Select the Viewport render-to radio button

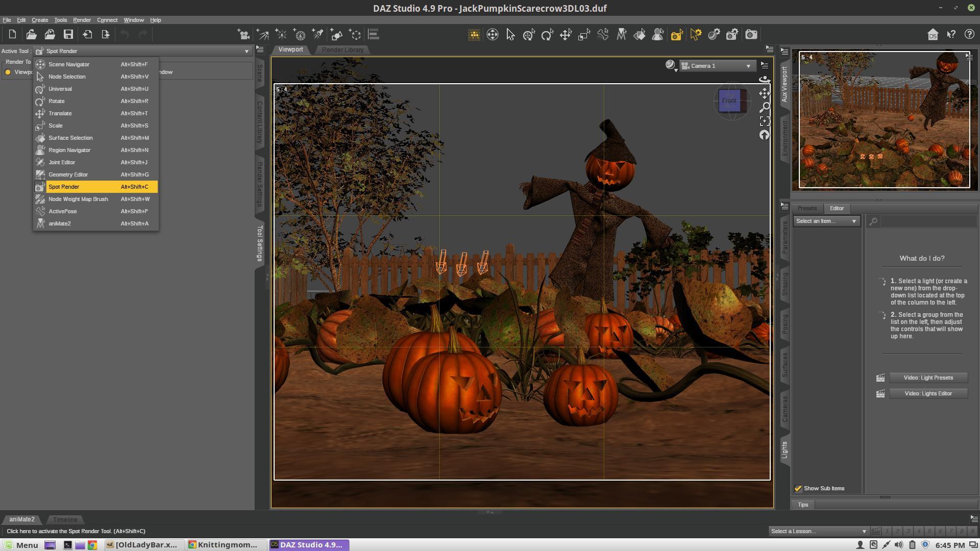(8, 72)
